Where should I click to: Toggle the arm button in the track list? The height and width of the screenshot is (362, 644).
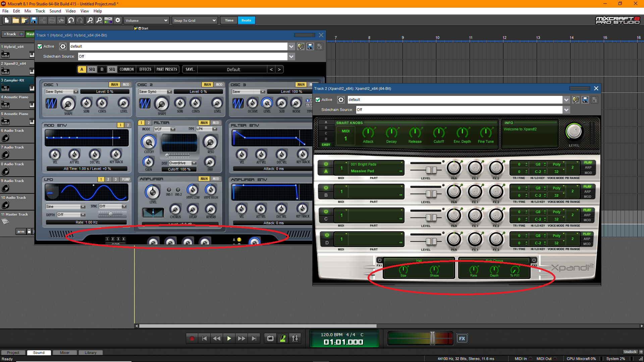(21, 232)
